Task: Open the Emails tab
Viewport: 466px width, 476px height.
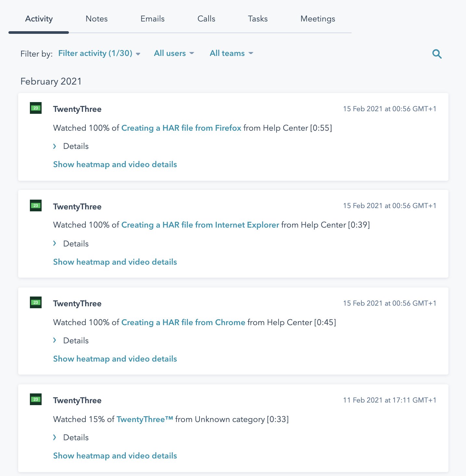Action: click(152, 19)
